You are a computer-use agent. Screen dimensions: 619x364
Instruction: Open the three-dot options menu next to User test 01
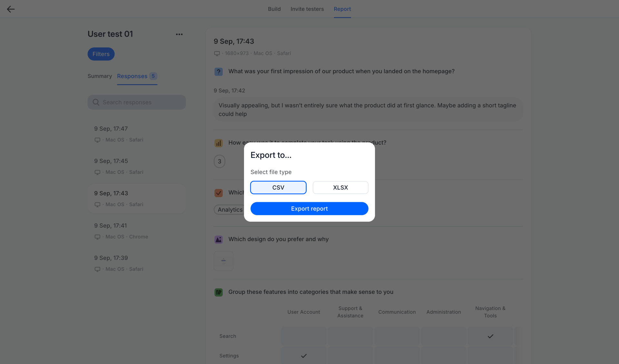(x=179, y=34)
